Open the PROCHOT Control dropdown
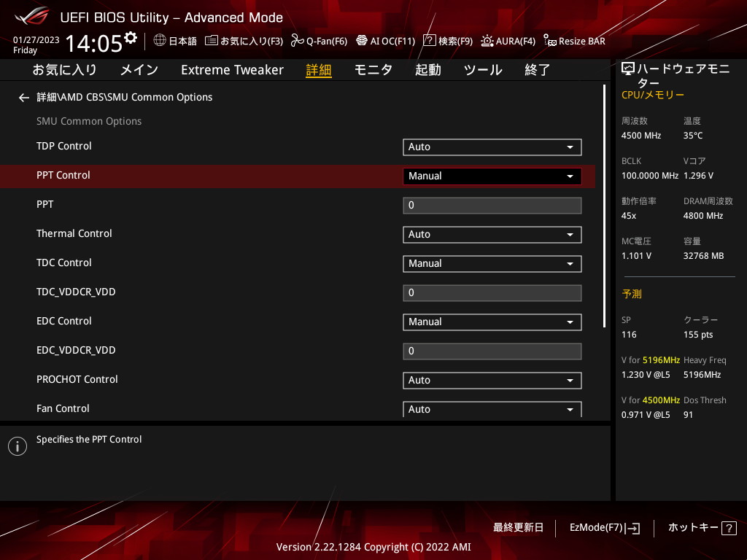 492,381
